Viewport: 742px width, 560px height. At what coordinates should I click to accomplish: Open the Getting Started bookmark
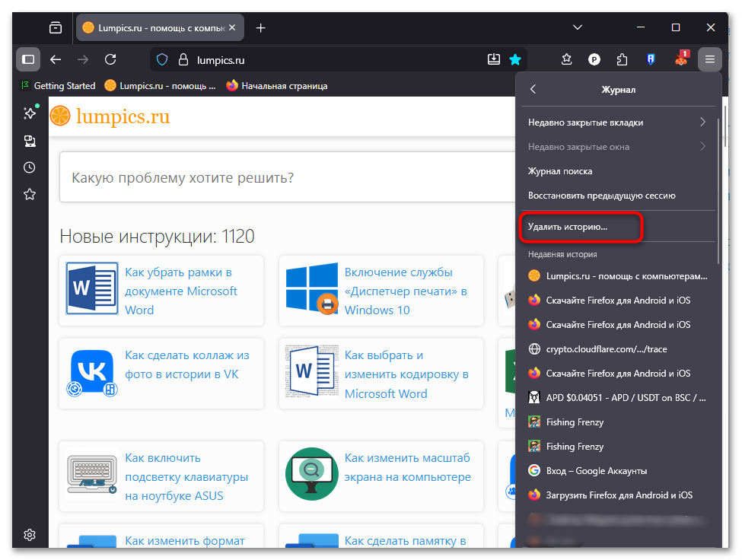click(x=58, y=86)
